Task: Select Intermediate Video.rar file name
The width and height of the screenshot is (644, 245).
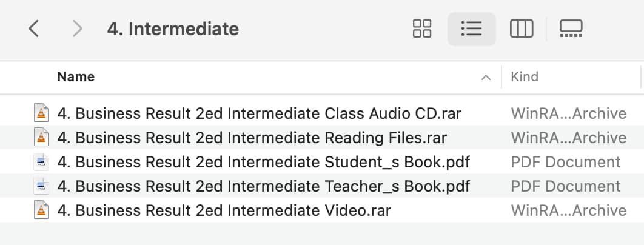Action: tap(224, 210)
